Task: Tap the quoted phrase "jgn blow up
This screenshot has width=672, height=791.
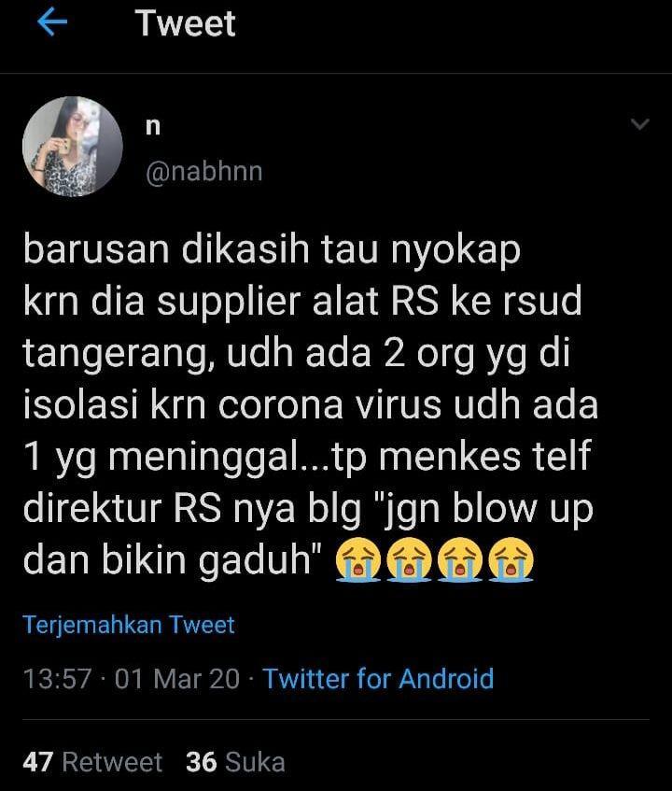Action: click(x=483, y=509)
